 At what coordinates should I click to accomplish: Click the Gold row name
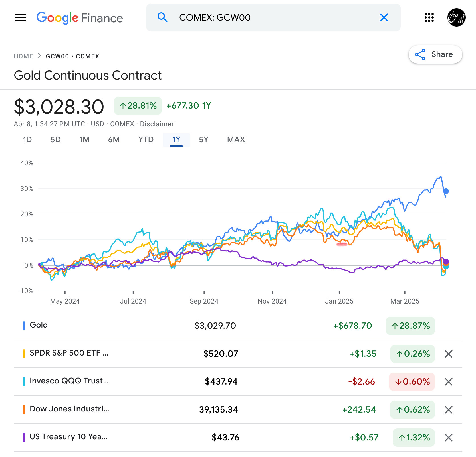click(39, 325)
